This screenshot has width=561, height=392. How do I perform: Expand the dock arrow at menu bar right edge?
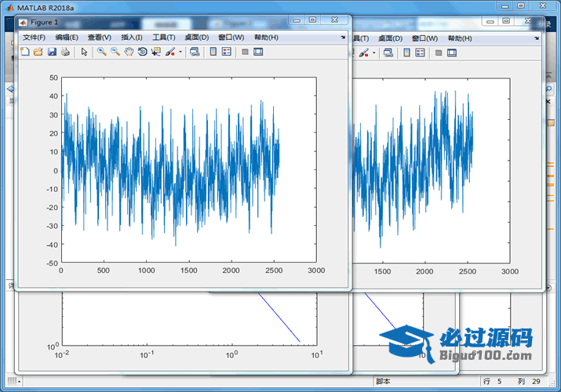coord(343,37)
